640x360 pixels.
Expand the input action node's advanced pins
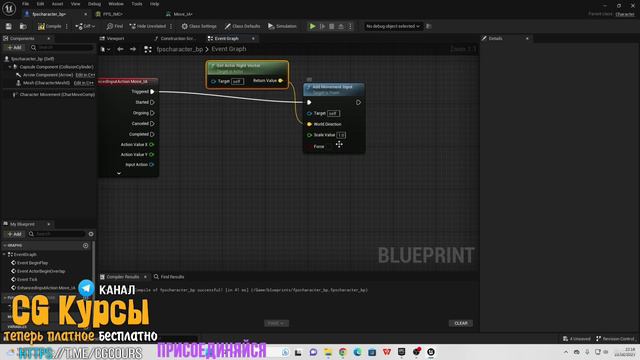pos(119,173)
